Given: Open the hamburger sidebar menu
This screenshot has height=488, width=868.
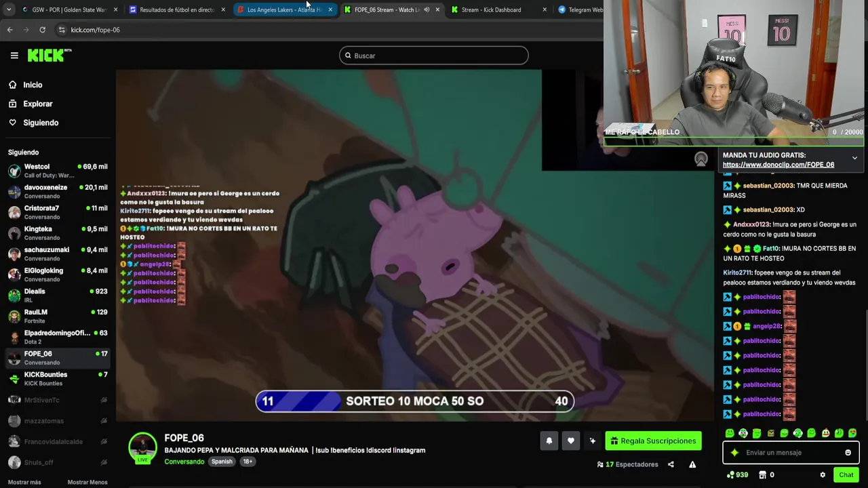Looking at the screenshot, I should [x=14, y=56].
